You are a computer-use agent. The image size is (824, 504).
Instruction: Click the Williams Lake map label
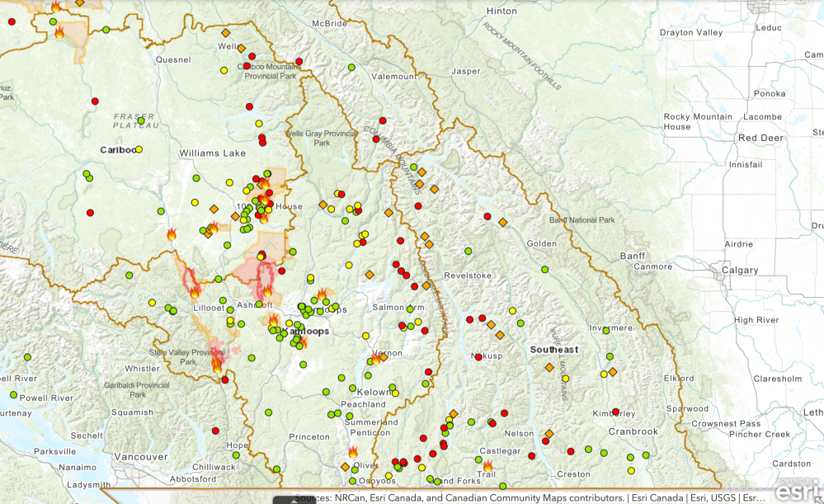(213, 153)
